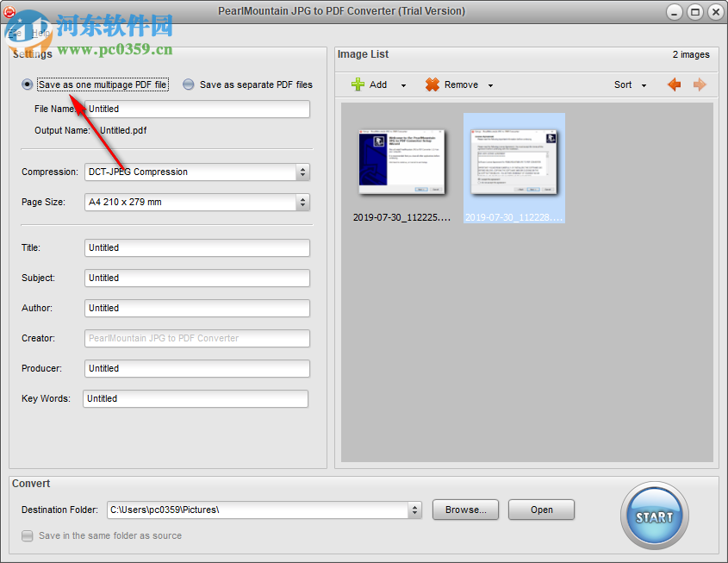
Task: Enable Save in the same folder as source
Action: pos(27,535)
